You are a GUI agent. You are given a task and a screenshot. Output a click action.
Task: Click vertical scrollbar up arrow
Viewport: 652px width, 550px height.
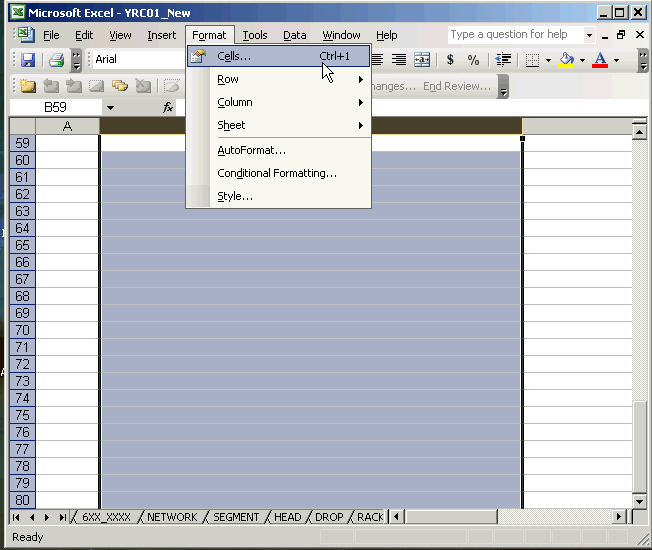[639, 133]
